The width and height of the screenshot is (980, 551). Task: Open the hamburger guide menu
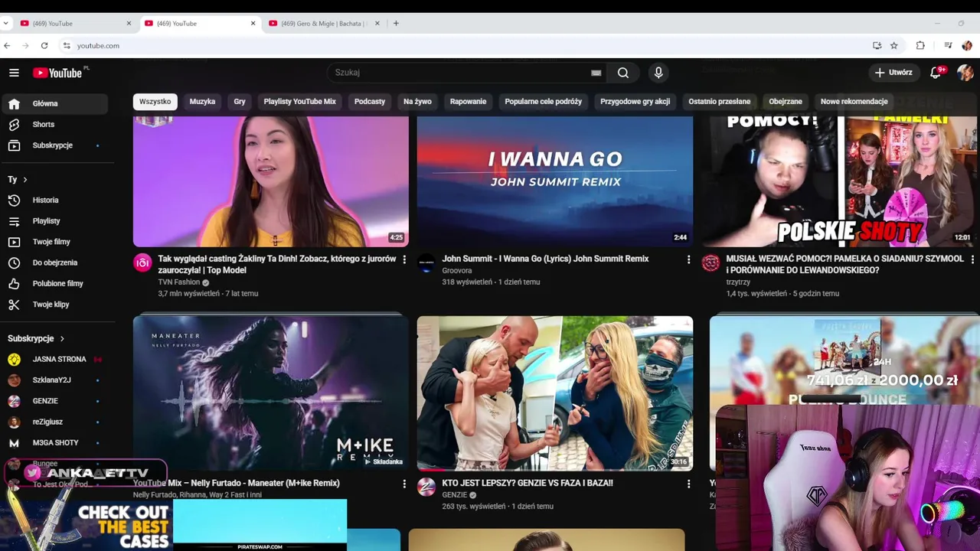(14, 73)
